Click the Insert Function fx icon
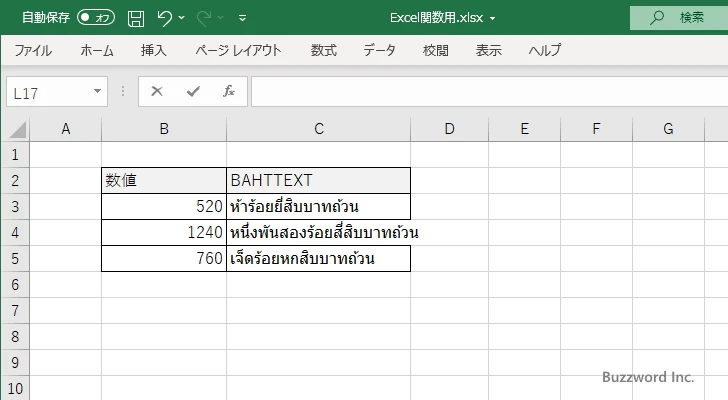The image size is (728, 400). tap(228, 91)
